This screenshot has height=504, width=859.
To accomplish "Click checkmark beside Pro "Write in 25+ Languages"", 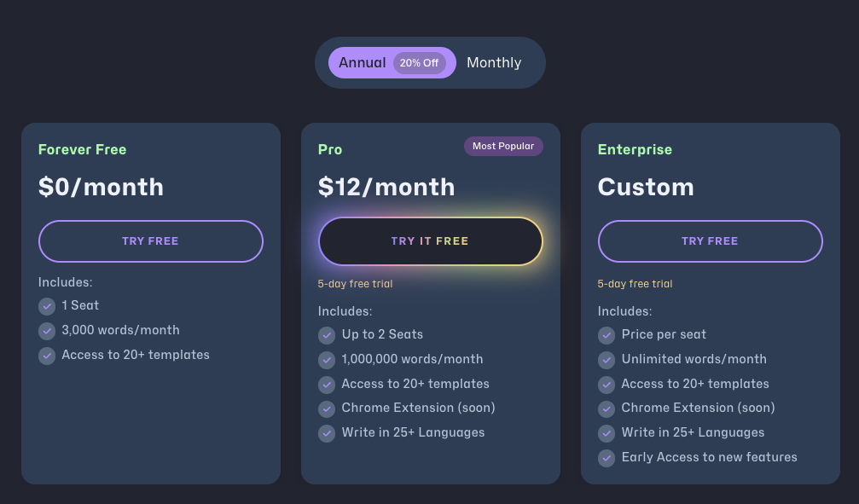I will [x=327, y=433].
